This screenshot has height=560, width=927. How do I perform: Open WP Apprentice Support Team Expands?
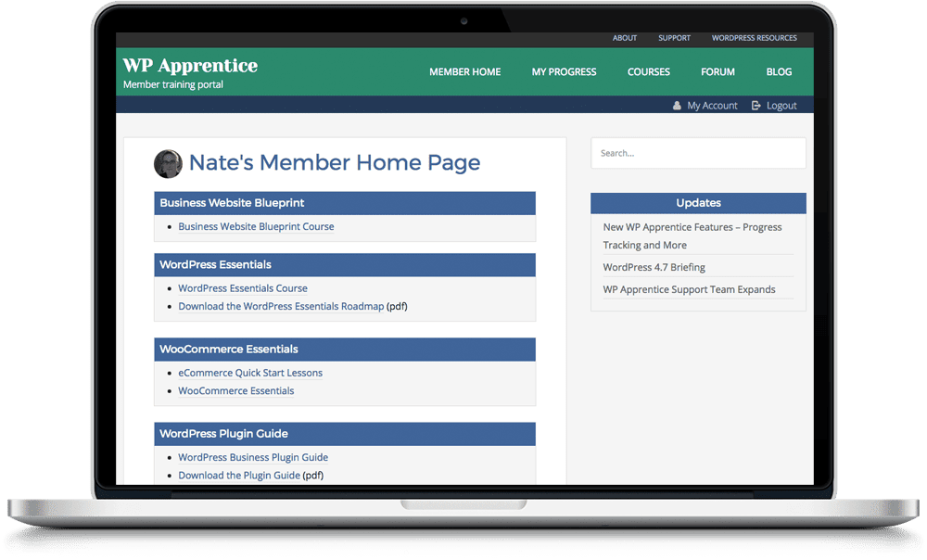point(690,290)
